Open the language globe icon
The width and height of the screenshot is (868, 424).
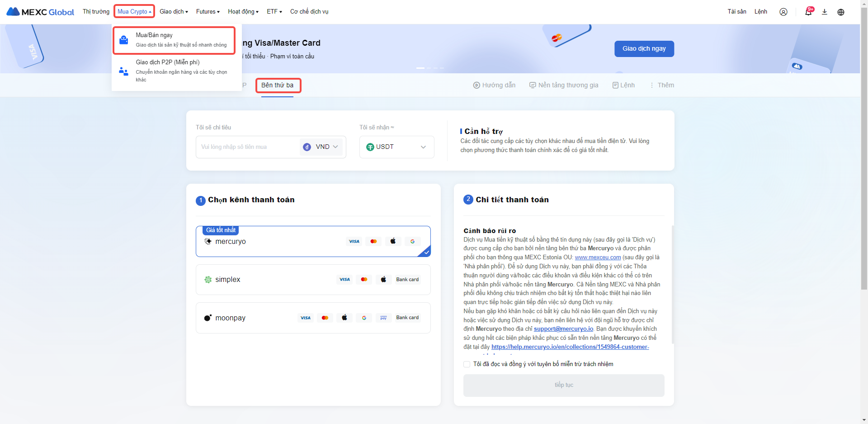click(x=840, y=12)
